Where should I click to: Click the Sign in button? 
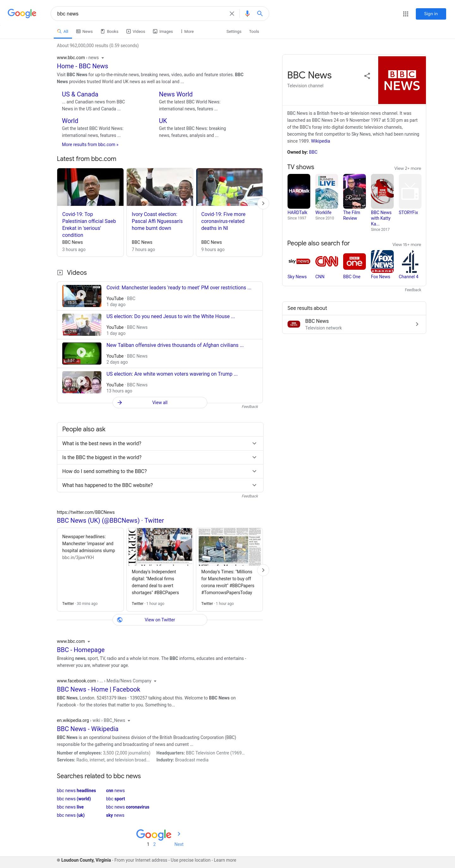(431, 14)
